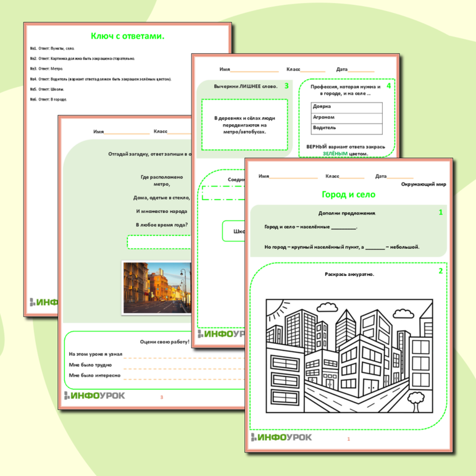Select the Агроном answer row

(x=346, y=117)
